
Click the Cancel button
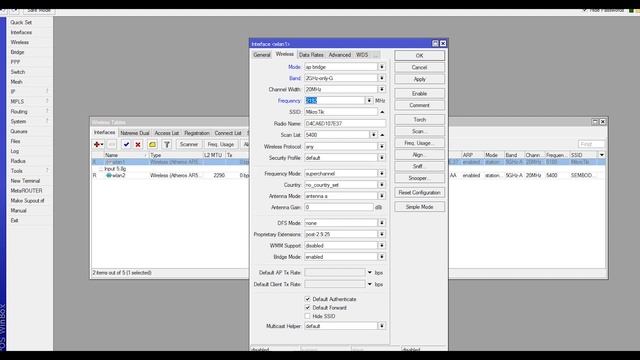click(x=420, y=67)
